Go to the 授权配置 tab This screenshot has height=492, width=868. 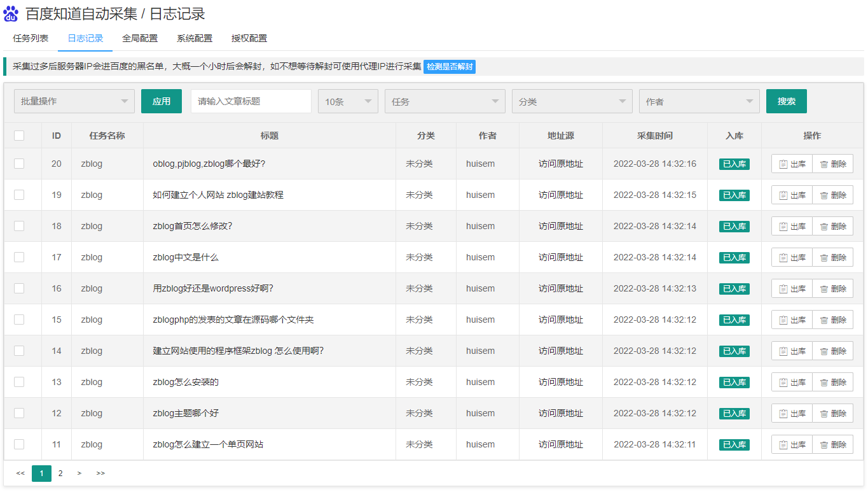coord(249,38)
